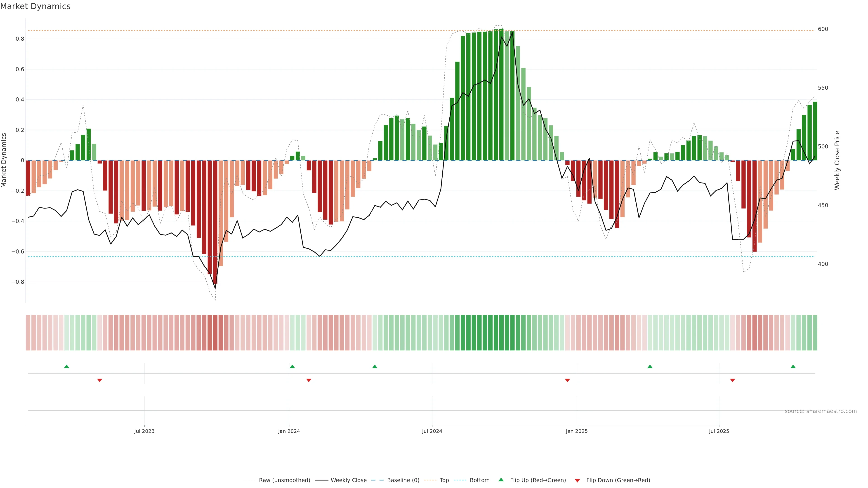Viewport: 868px width, 488px height.
Task: Click the flip-up triangle between Jan and Jul 2024
Action: (375, 366)
